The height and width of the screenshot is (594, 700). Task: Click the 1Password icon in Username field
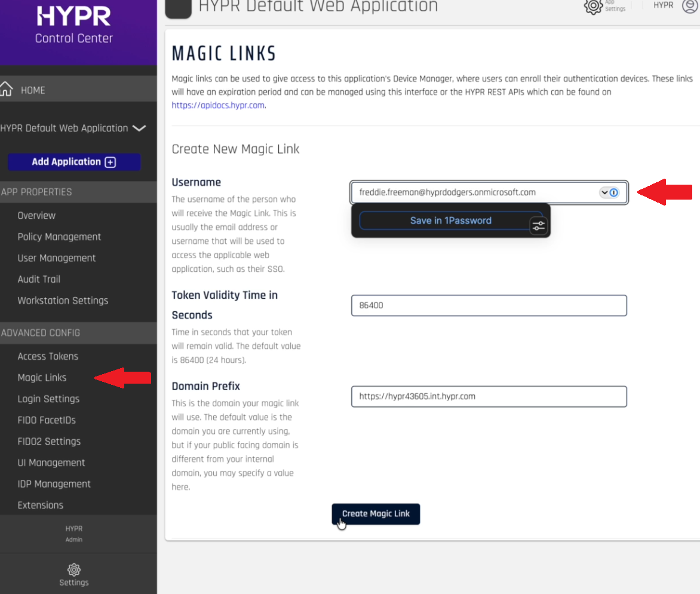coord(614,192)
